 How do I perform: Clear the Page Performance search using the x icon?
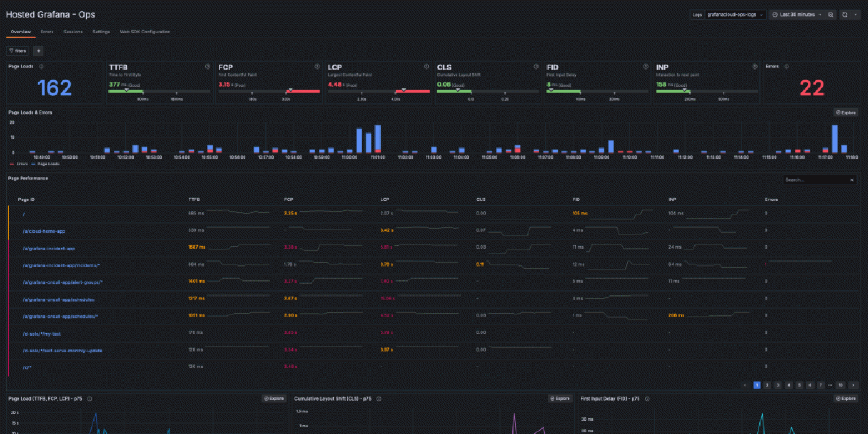[851, 180]
